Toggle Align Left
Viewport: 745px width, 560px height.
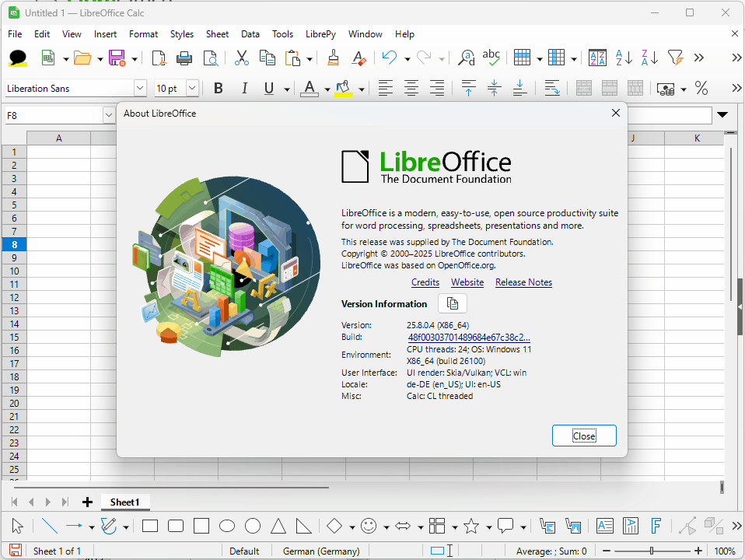click(x=386, y=89)
